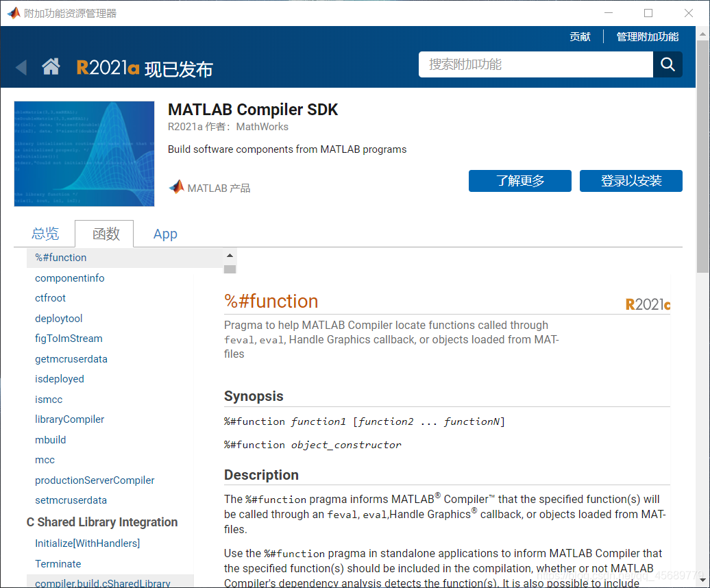Viewport: 710px width, 588px height.
Task: Click the main window scroll-down arrow
Action: coord(702,579)
